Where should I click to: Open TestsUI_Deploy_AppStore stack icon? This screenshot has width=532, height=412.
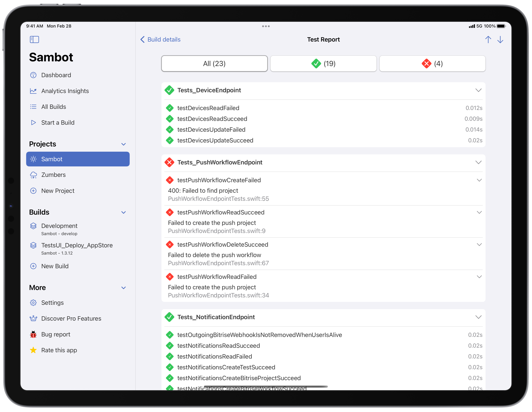click(x=33, y=246)
